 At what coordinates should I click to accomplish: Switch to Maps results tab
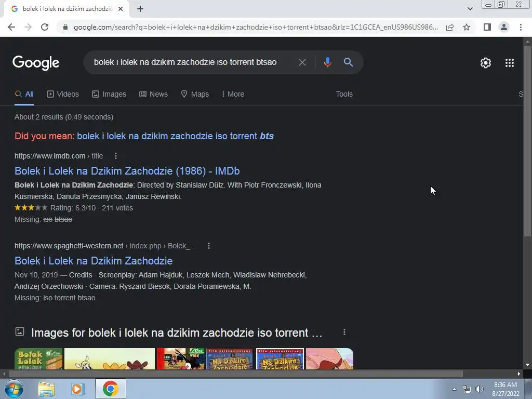pyautogui.click(x=195, y=95)
